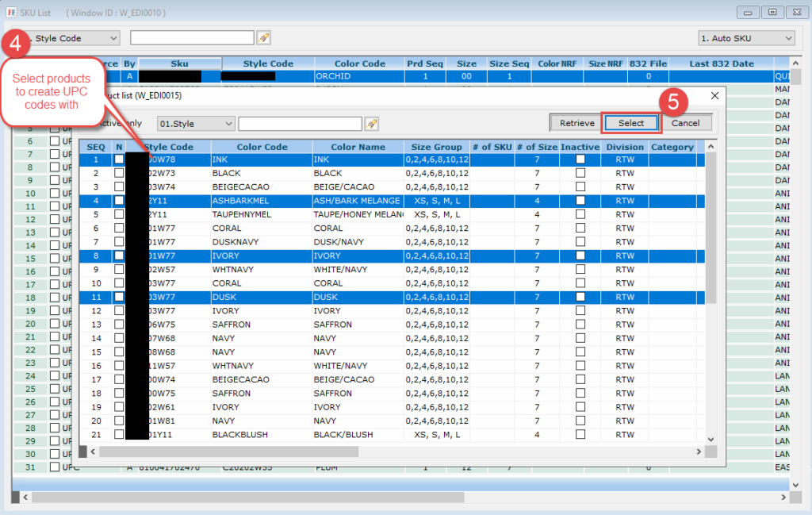Viewport: 812px width, 515px height.
Task: Toggle Inactive checkbox for the TAUPEHNYMEL row
Action: tap(580, 214)
